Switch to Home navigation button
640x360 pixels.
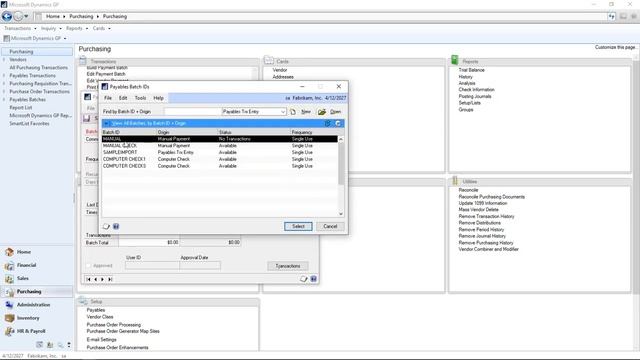[x=37, y=252]
